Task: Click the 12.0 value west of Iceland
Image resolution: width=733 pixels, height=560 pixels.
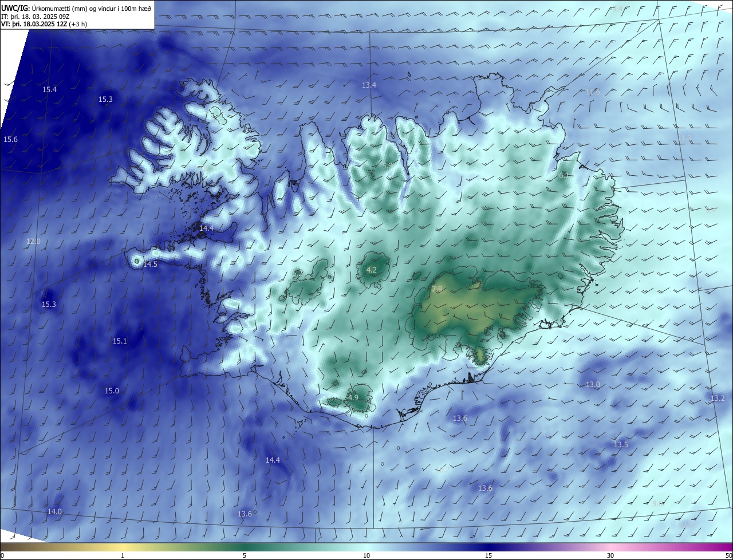Action: click(33, 242)
